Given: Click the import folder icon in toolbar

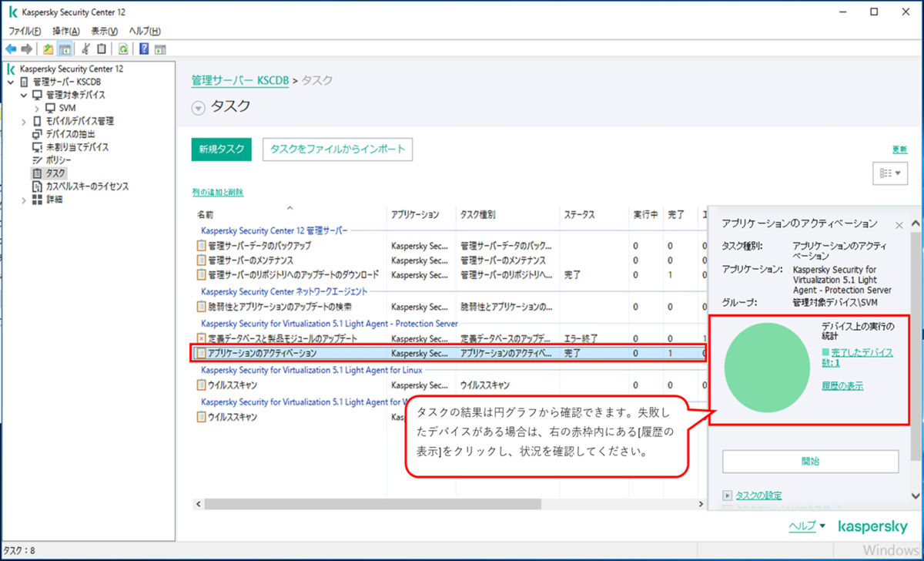Looking at the screenshot, I should [x=48, y=49].
